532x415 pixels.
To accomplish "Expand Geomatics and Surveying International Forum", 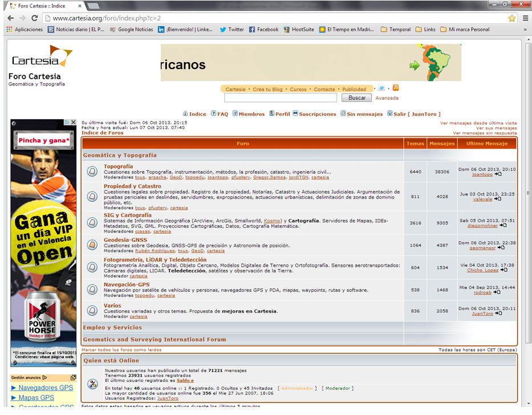I will click(x=155, y=340).
